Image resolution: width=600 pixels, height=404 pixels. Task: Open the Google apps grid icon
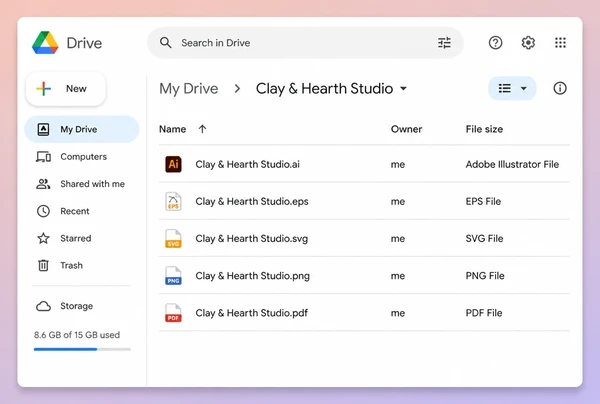pos(560,42)
